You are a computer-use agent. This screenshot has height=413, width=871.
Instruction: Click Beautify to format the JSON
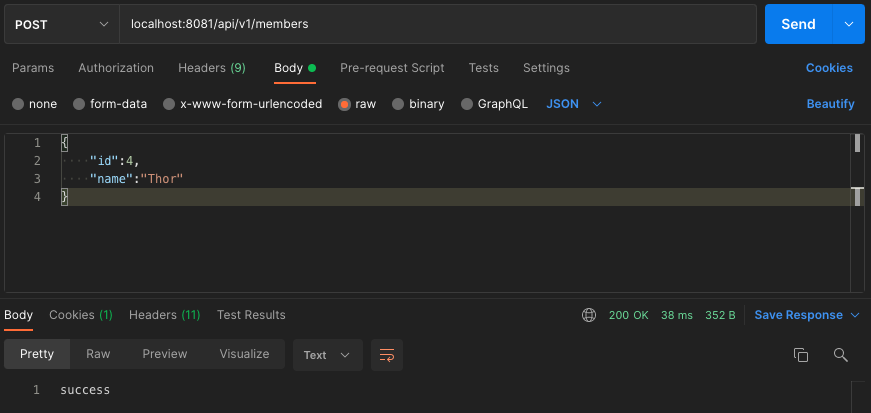coord(830,104)
